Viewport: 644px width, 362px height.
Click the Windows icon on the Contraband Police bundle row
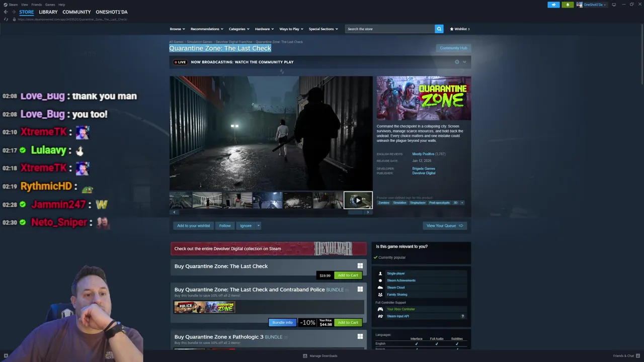coord(360,289)
